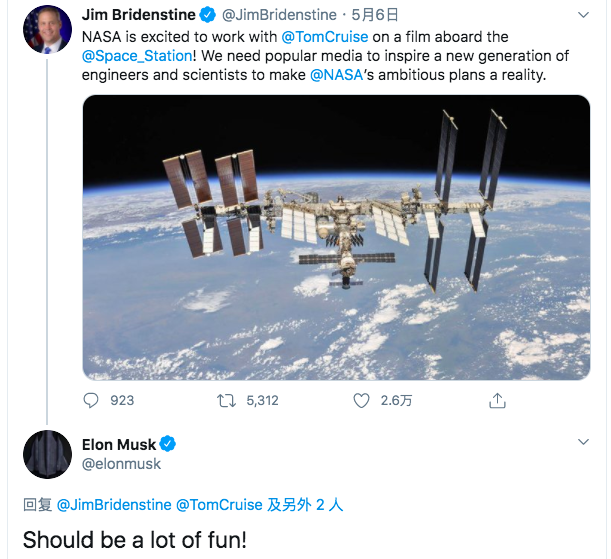Screen dimensions: 611x559
Task: Open the @TomCruise mention in tweet text
Action: [325, 37]
